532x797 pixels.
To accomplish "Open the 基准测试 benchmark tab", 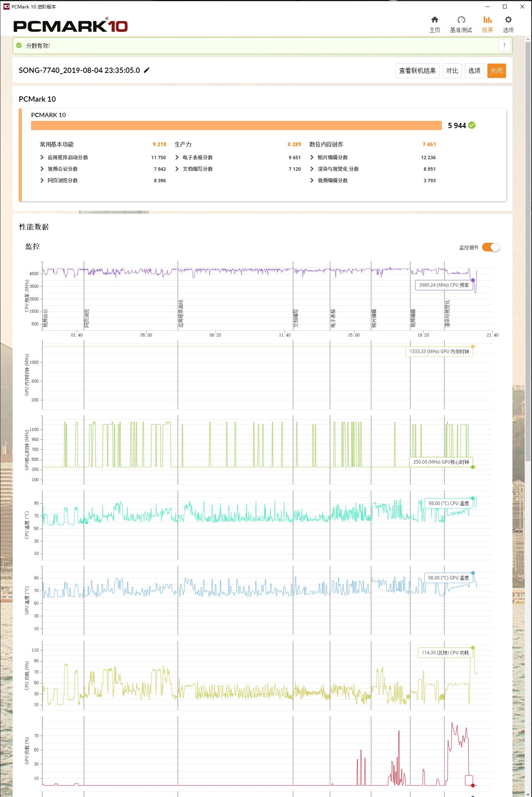I will [461, 24].
